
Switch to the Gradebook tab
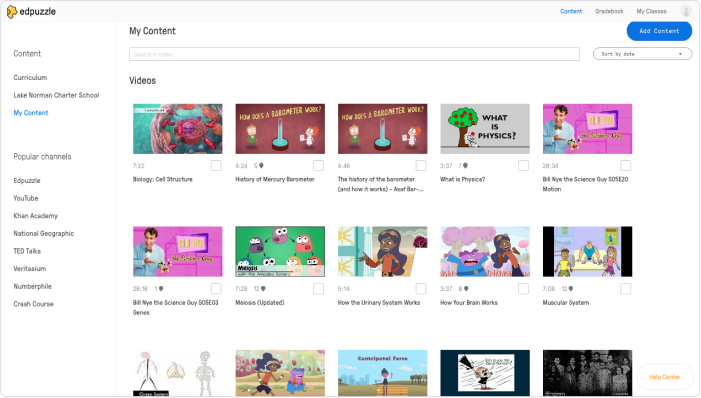click(609, 11)
